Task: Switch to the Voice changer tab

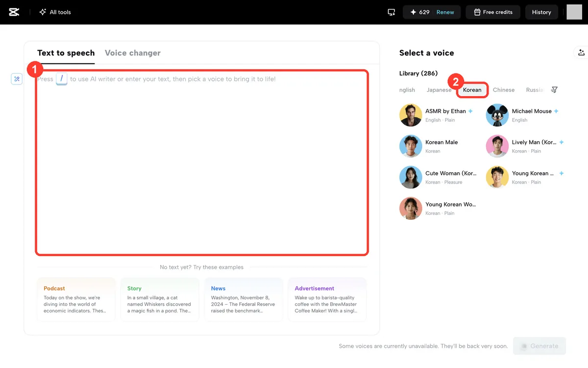Action: [x=133, y=53]
